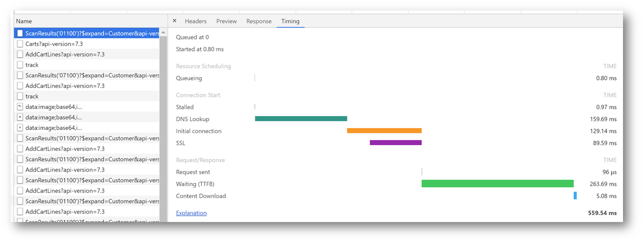This screenshot has width=644, height=243.
Task: Select the Carts?api-version=7.3 request
Action: tap(54, 44)
